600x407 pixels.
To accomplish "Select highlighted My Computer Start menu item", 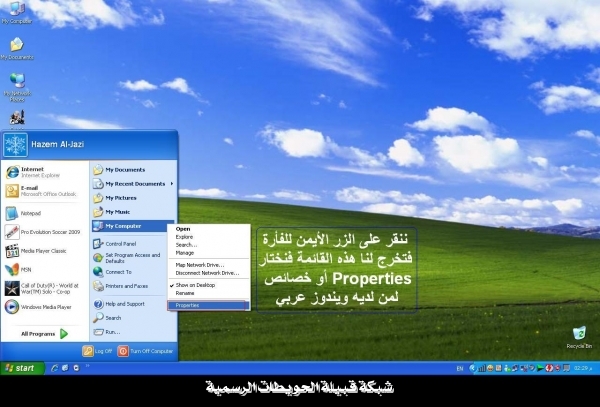I will (x=133, y=226).
